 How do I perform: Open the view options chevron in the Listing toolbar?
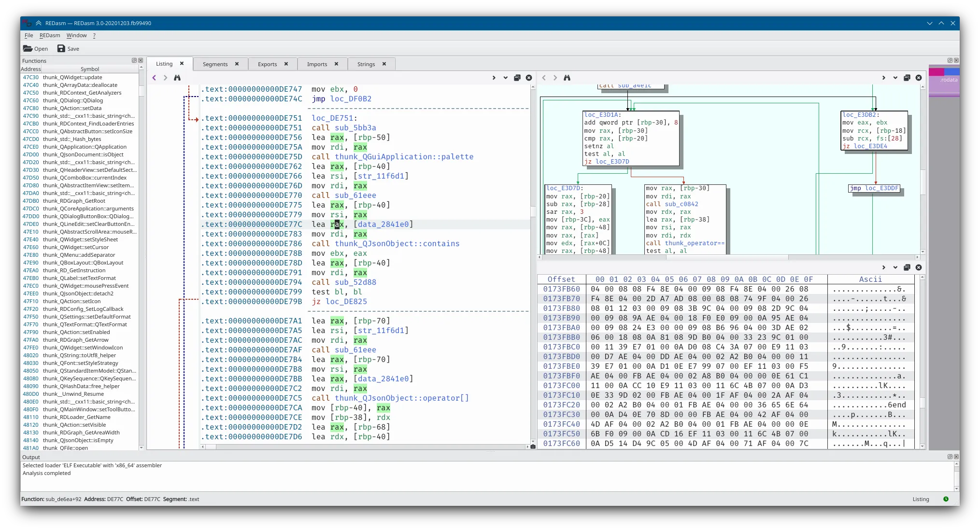(x=505, y=78)
